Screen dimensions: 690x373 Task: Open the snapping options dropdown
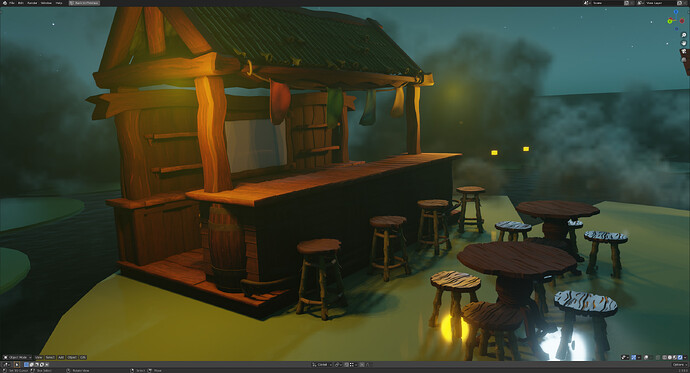[x=353, y=364]
